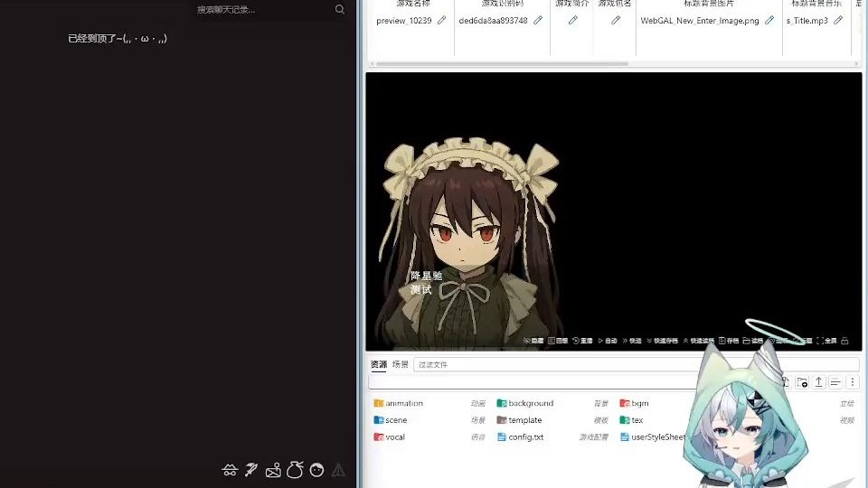Click the upload arrow icon in the assets toolbar
Viewport: 868px width, 488px height.
click(818, 382)
